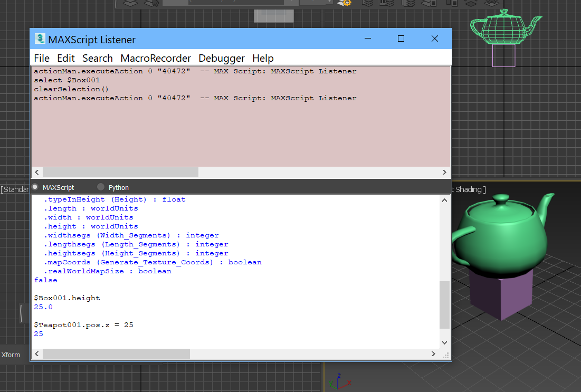Click the 'clearSelection()' macro line
The image size is (581, 392).
(x=71, y=89)
